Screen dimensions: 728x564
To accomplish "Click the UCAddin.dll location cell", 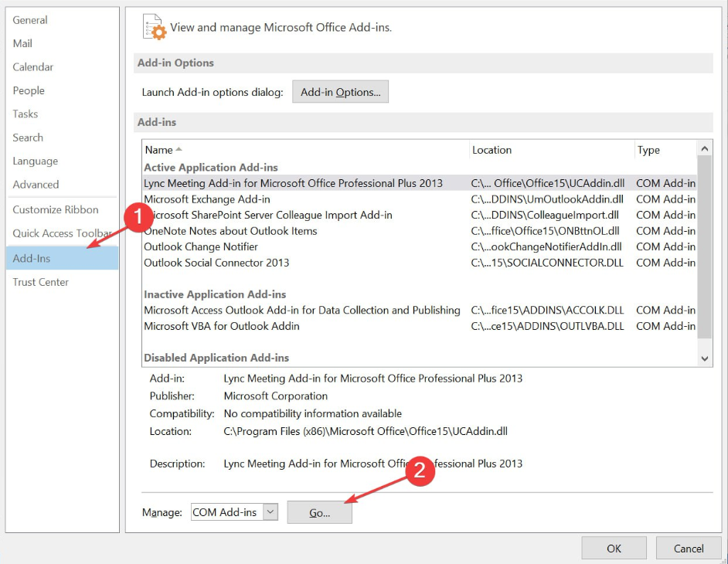I will point(548,183).
